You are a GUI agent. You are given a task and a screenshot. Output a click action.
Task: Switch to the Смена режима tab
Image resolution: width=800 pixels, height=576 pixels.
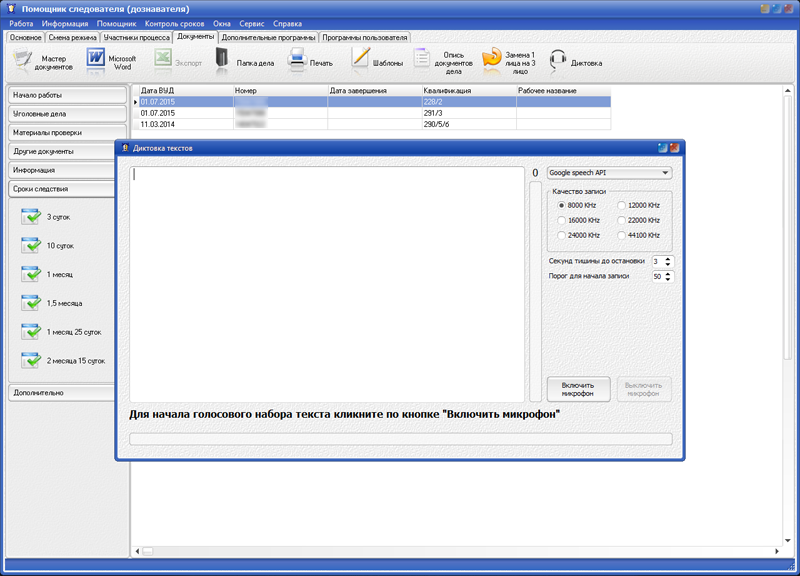coord(72,37)
